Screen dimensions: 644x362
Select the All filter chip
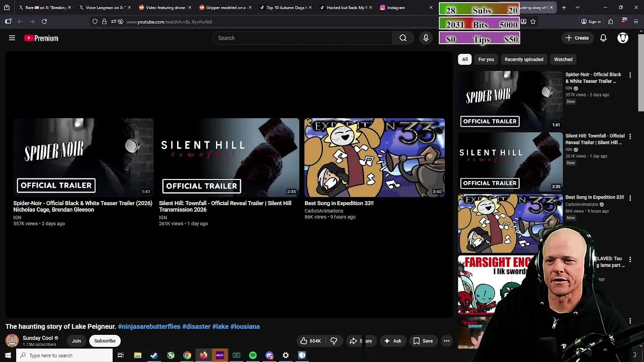coord(465,59)
